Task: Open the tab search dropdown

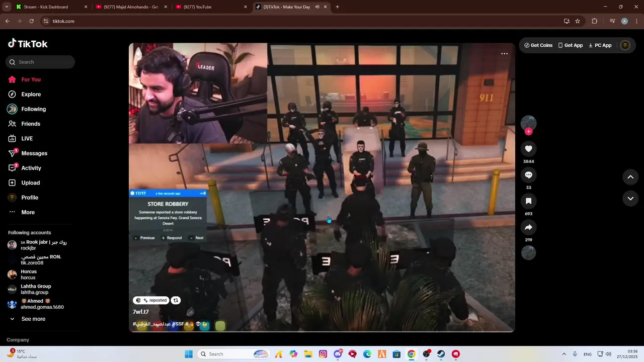Action: (7, 7)
